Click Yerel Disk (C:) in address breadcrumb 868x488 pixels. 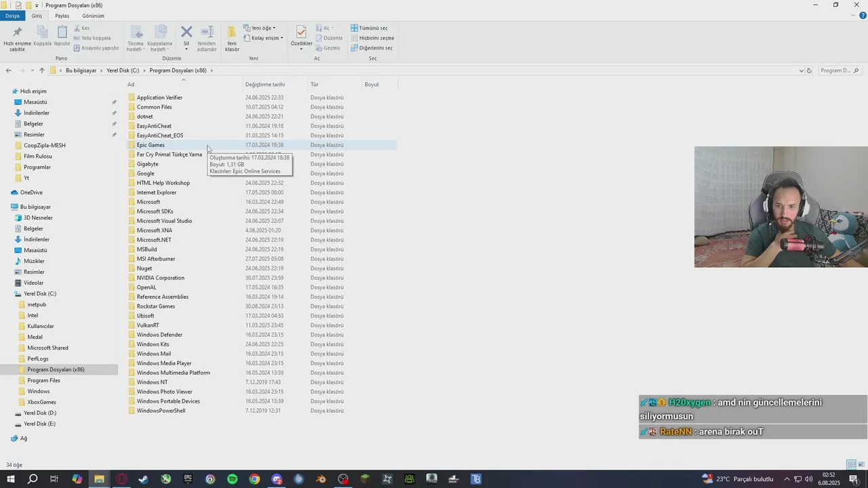point(123,70)
